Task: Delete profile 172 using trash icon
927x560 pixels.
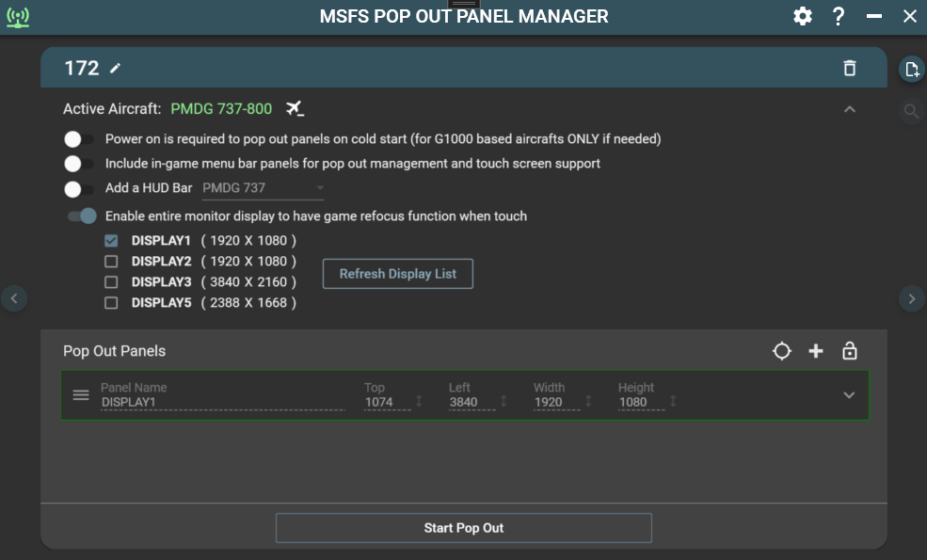Action: coord(850,67)
